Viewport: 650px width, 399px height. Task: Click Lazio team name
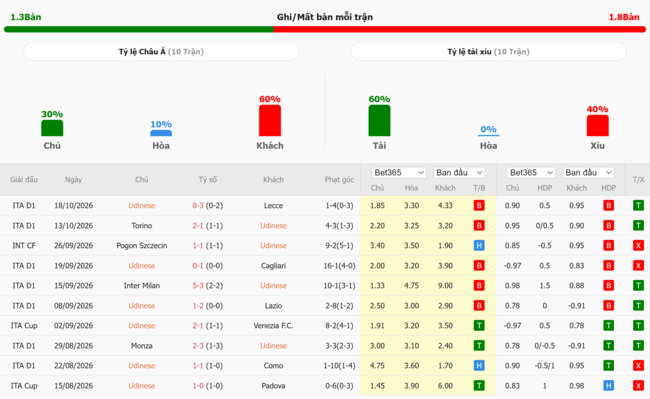[273, 306]
